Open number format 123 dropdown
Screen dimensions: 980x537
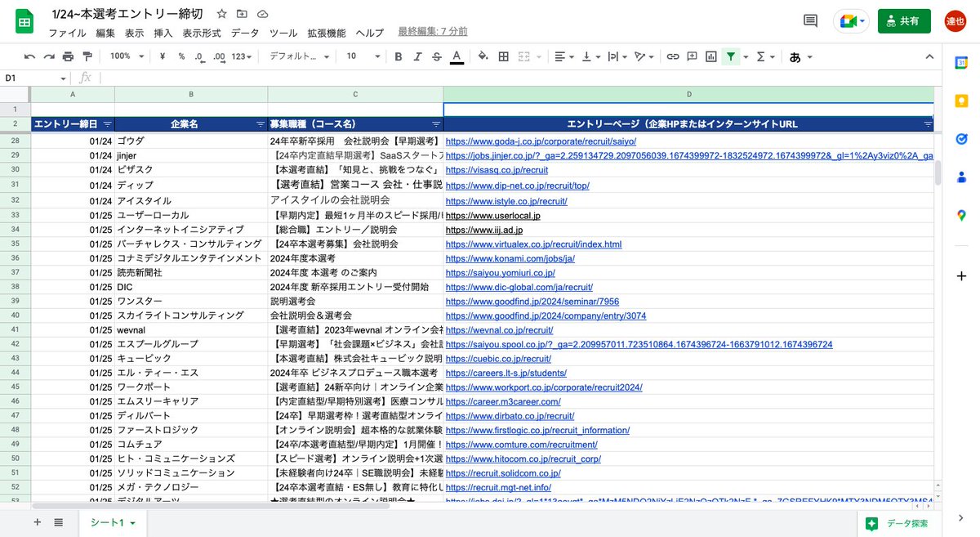coord(242,56)
